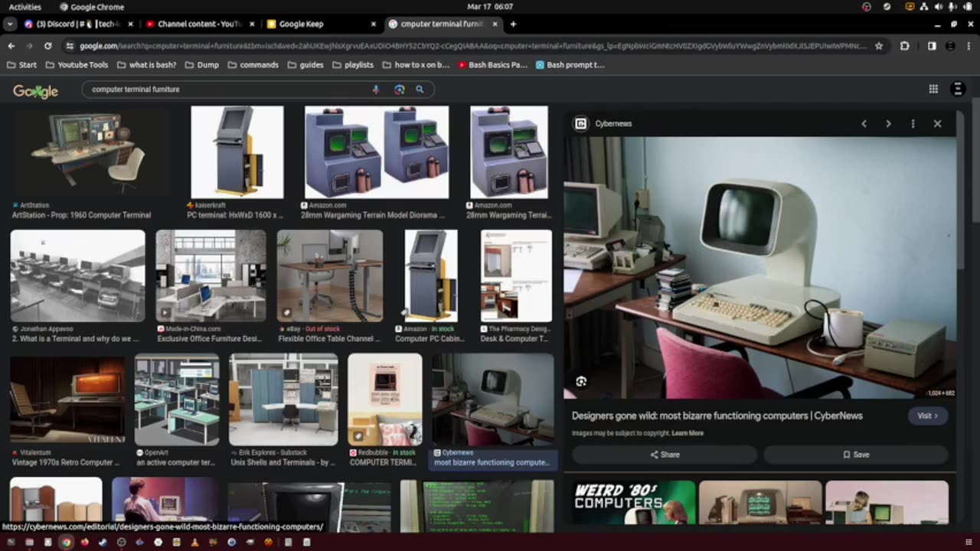Open the volume speaker tray icon

(x=938, y=7)
